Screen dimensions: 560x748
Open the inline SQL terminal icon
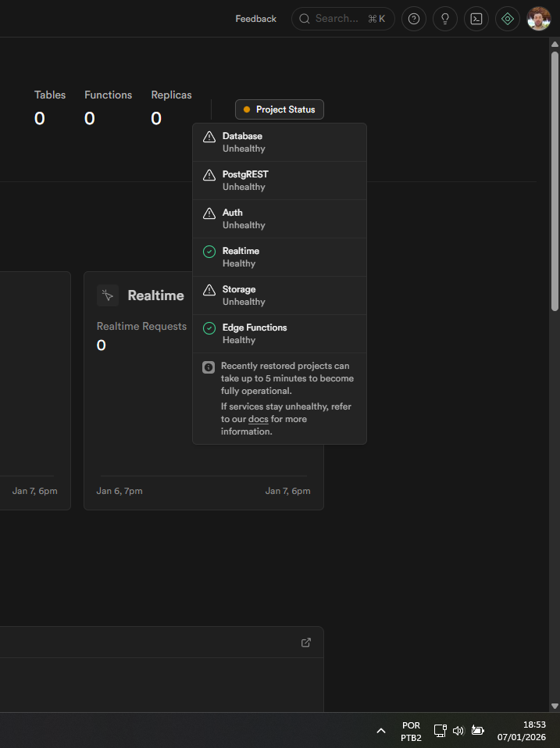click(x=476, y=19)
